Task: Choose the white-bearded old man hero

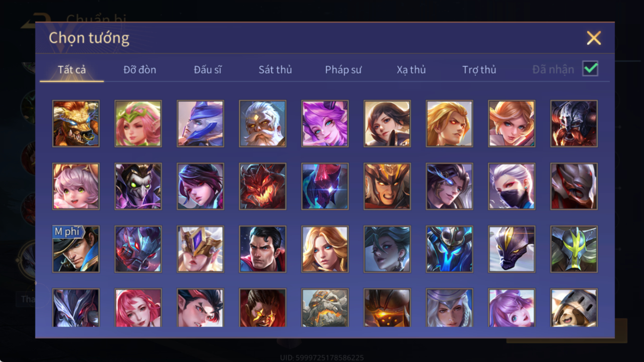Action: pyautogui.click(x=263, y=124)
